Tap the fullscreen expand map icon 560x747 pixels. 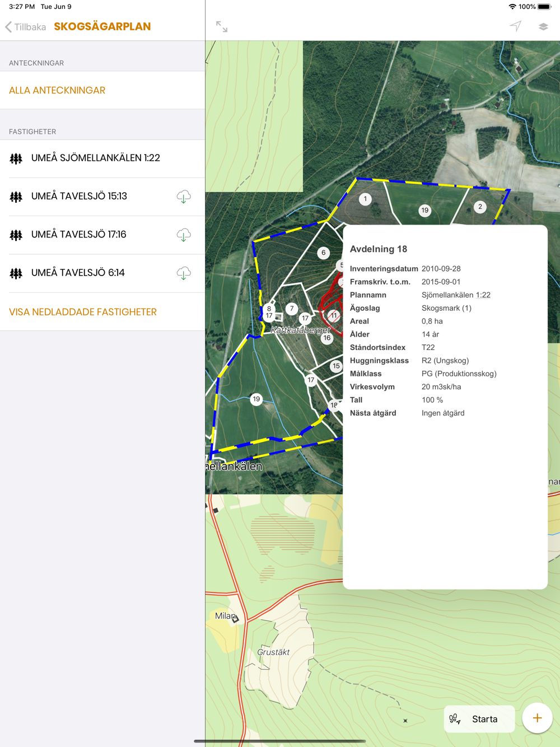point(222,26)
